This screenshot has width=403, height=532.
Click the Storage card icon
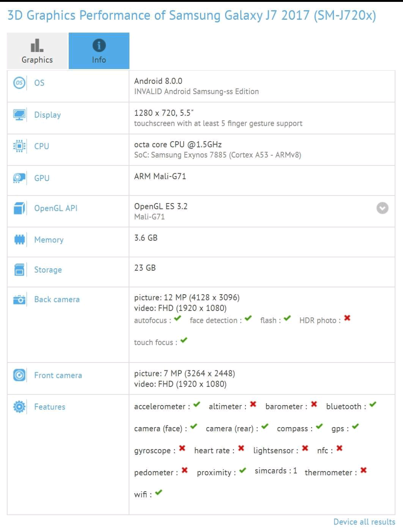point(19,270)
